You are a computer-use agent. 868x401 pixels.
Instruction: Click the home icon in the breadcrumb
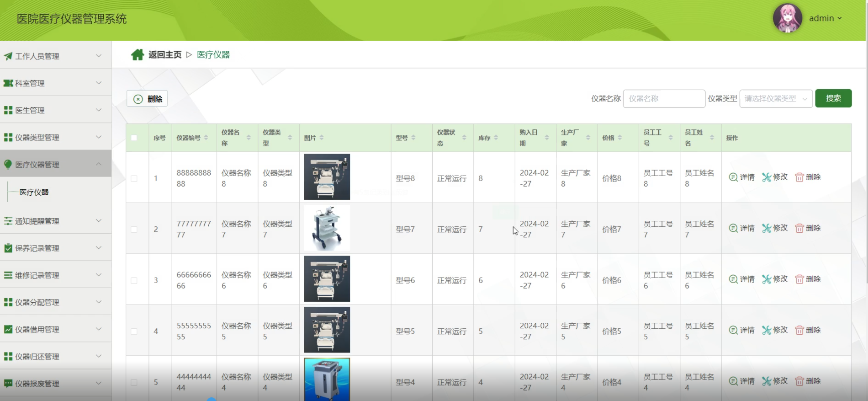[x=138, y=55]
